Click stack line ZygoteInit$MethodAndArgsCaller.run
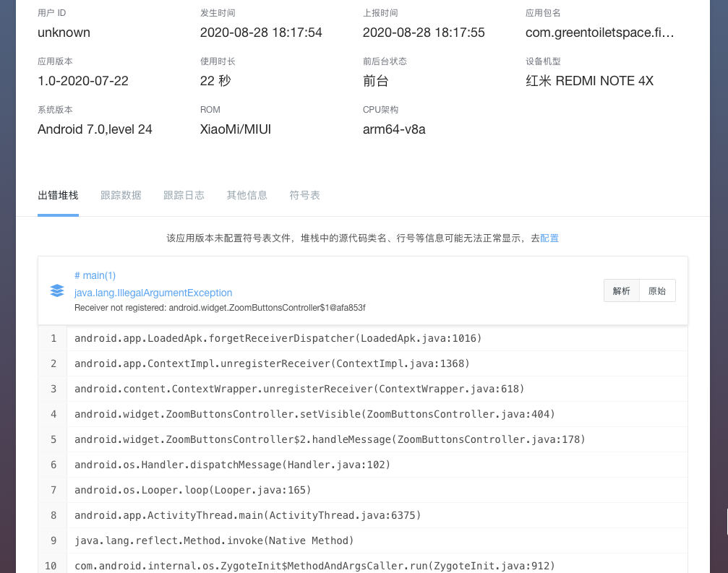This screenshot has height=573, width=728. [314, 566]
